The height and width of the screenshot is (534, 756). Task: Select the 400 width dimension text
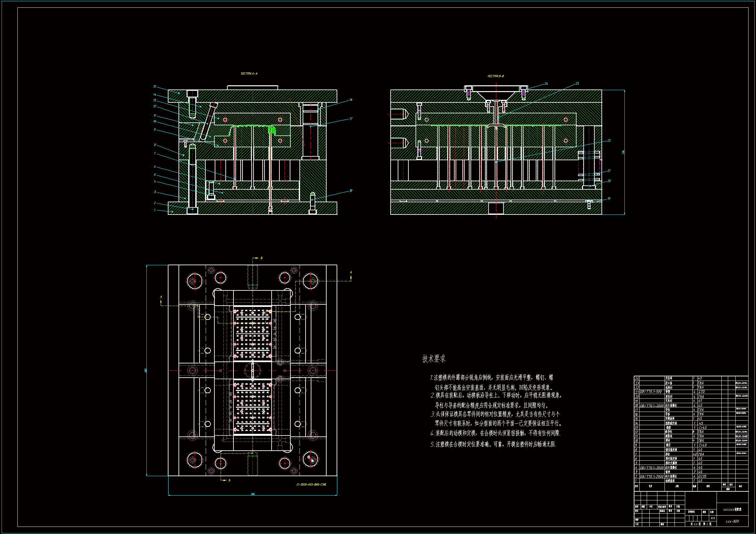[253, 494]
